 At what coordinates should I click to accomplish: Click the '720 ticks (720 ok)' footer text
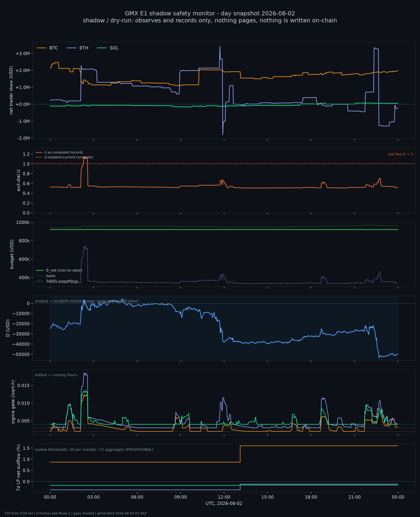pyautogui.click(x=19, y=513)
